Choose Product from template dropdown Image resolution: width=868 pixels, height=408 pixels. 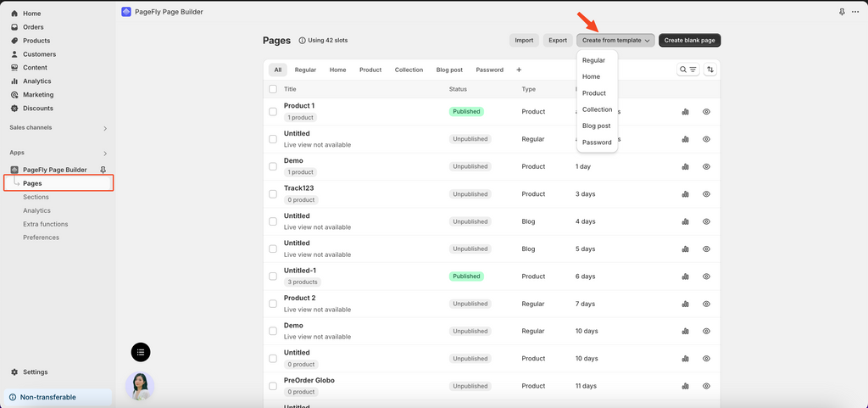(x=594, y=93)
